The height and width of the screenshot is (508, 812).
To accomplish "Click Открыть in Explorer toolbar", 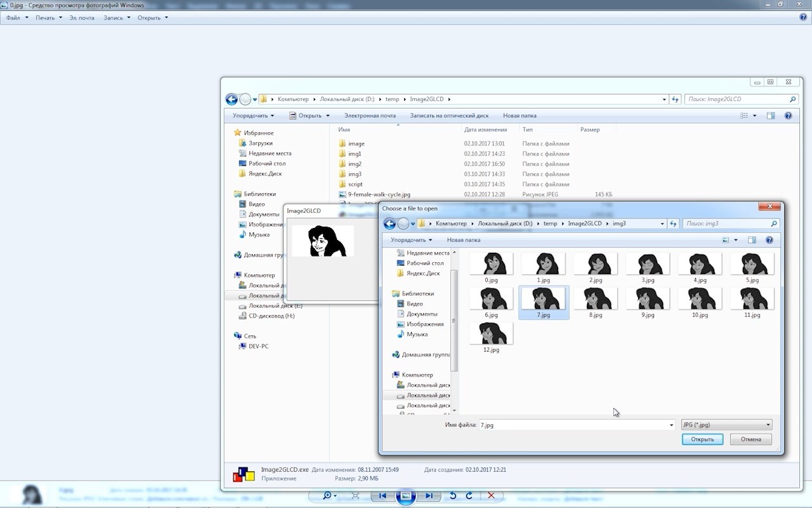I will [x=305, y=116].
